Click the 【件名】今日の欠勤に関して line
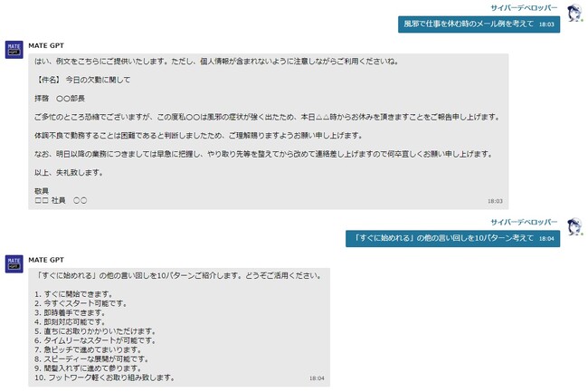Screen dimensions: 588x392 click(82, 80)
